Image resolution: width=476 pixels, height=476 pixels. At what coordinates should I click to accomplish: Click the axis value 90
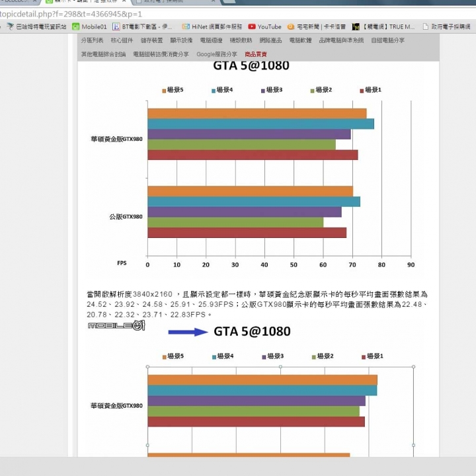(x=411, y=264)
